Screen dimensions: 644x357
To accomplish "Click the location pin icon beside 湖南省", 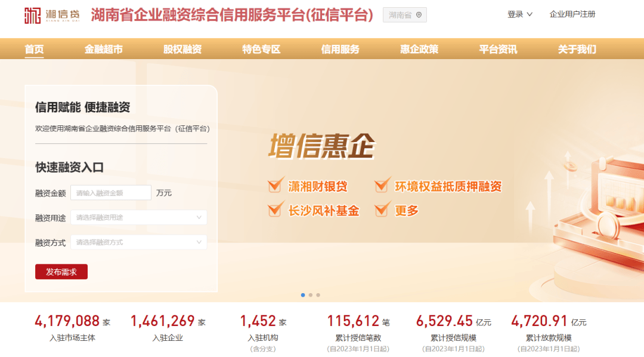I will tap(419, 15).
